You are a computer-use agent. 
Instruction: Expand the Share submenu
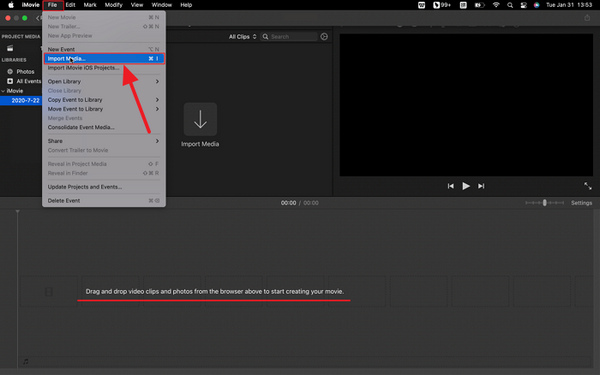click(x=103, y=141)
